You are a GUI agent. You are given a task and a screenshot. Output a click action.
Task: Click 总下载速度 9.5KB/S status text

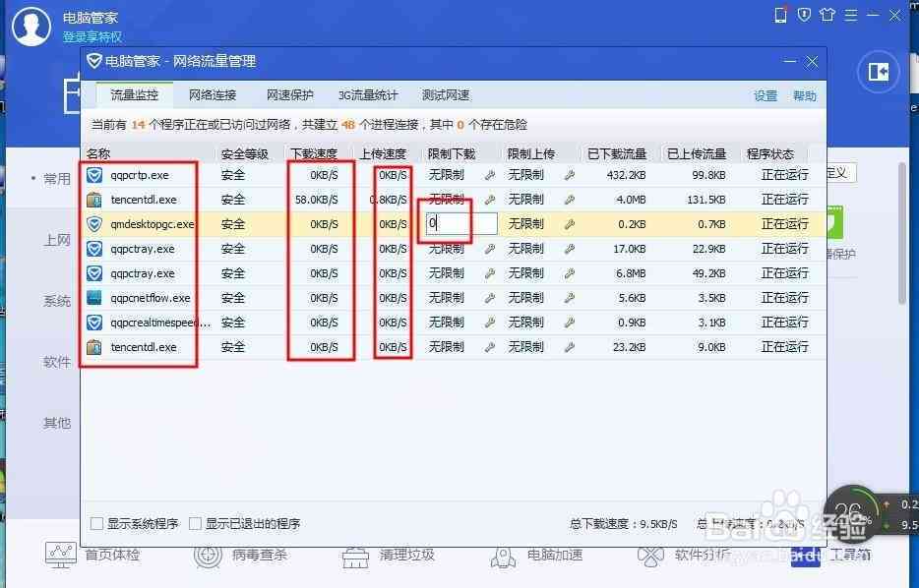[x=623, y=524]
